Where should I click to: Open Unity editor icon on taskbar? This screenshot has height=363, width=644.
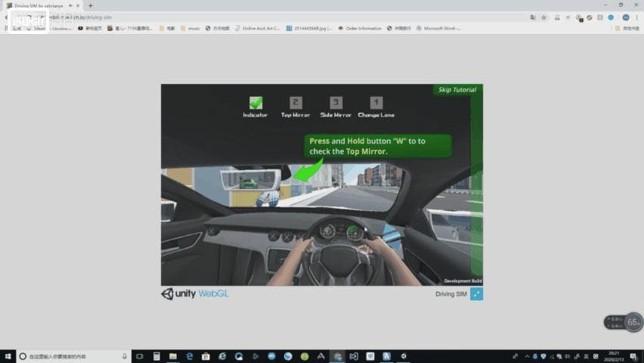404,356
